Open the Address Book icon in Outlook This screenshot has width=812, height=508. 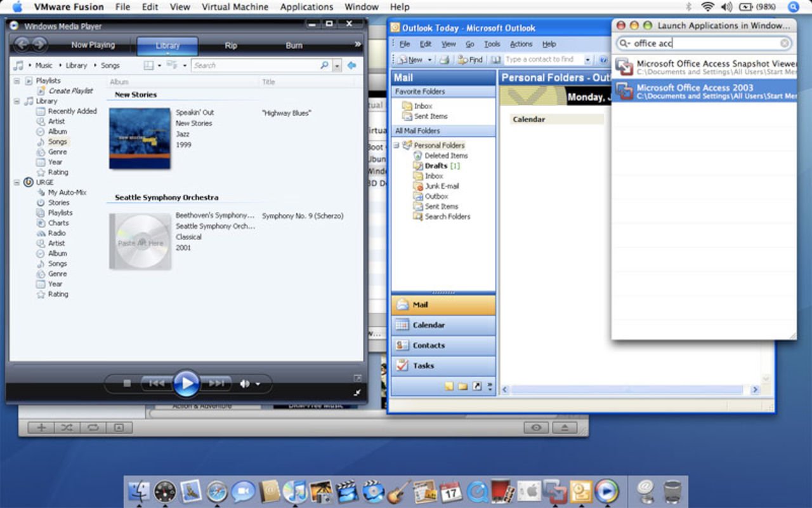click(x=496, y=60)
